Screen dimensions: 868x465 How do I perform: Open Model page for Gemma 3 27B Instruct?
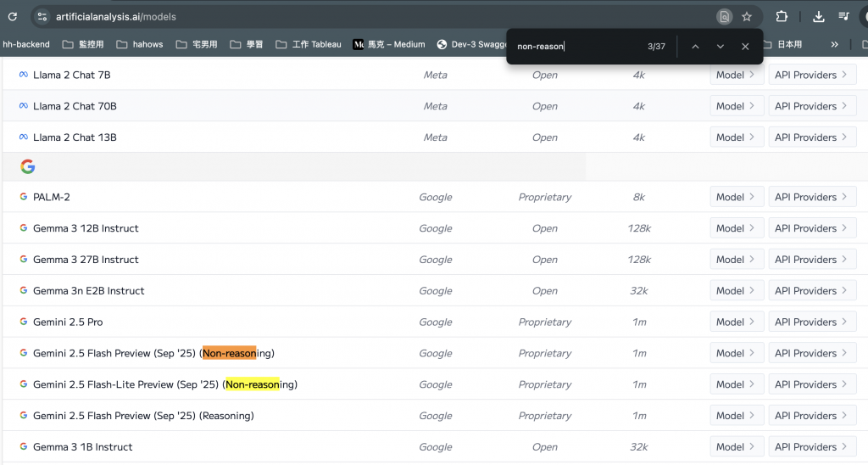click(x=737, y=260)
